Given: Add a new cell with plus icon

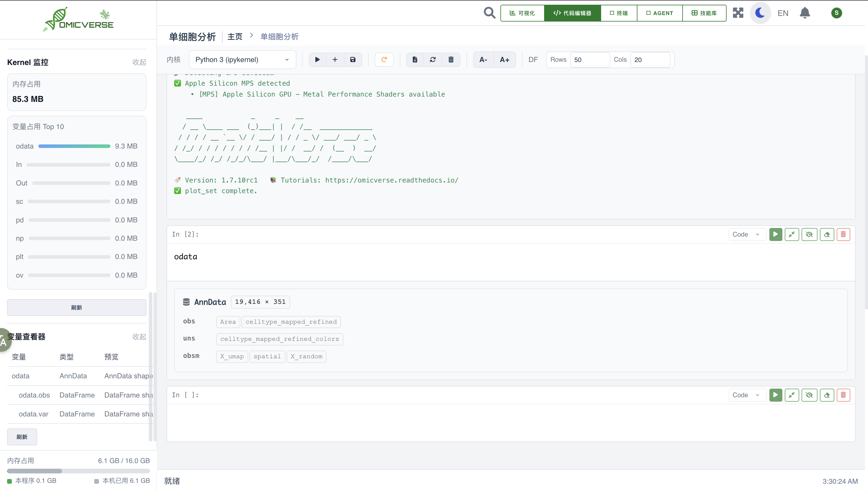Looking at the screenshot, I should [x=335, y=59].
